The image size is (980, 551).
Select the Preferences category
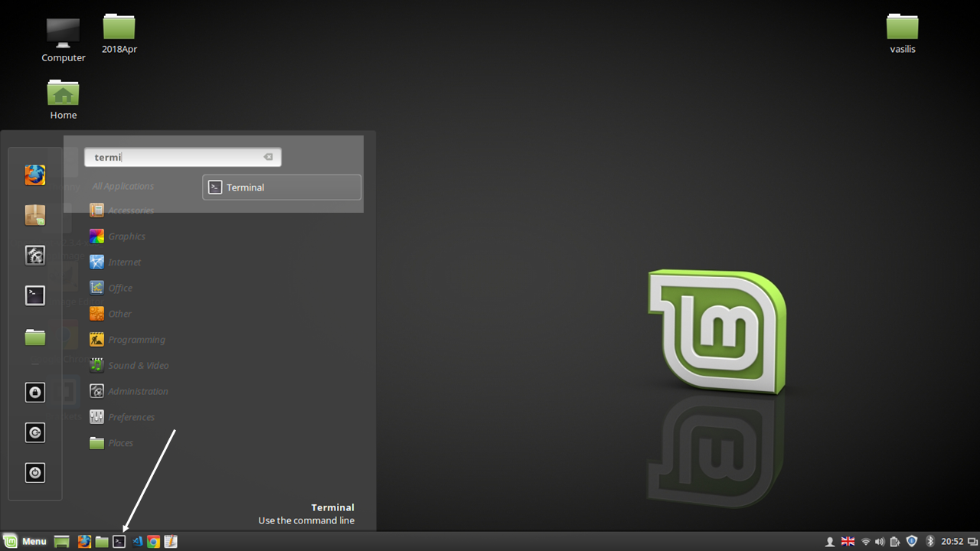pos(122,417)
